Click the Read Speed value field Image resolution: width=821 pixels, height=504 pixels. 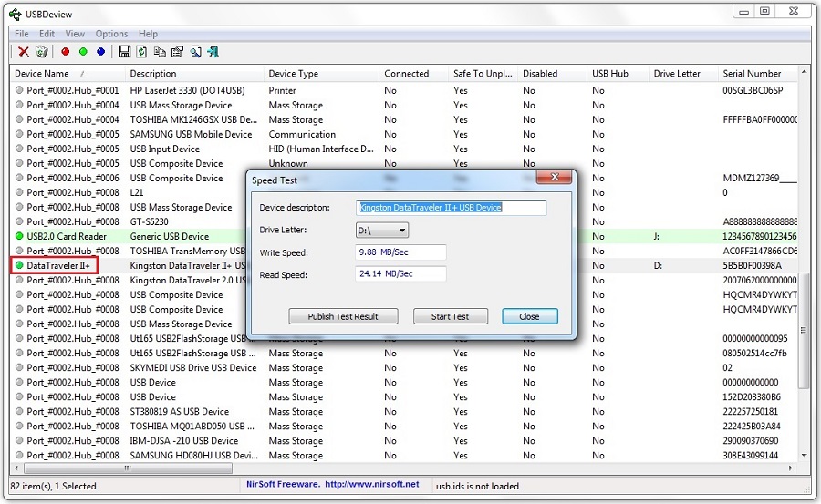coord(400,273)
